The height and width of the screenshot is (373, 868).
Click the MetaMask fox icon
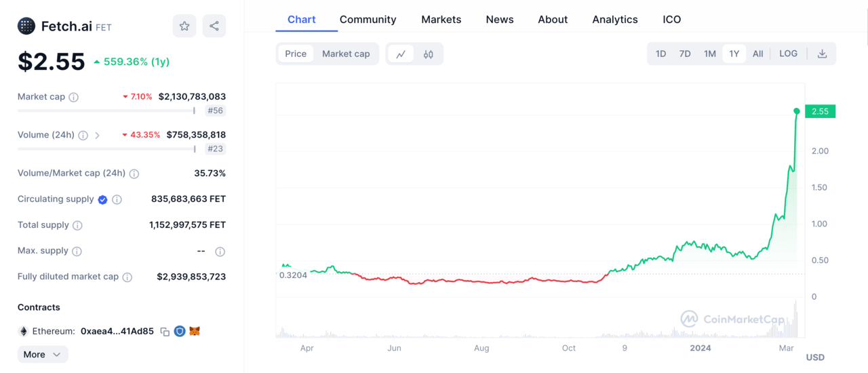click(195, 332)
